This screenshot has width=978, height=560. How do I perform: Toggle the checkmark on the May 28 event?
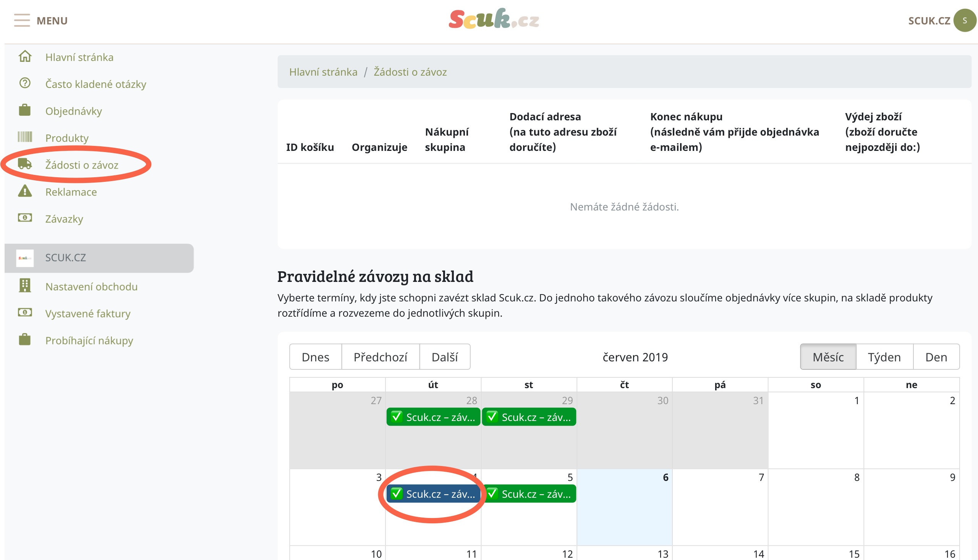(x=397, y=416)
